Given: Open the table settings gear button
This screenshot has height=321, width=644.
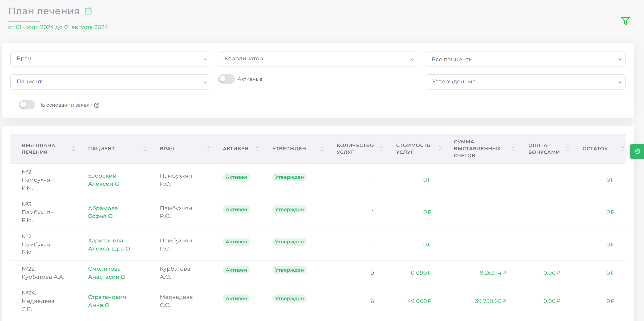Looking at the screenshot, I should [637, 151].
